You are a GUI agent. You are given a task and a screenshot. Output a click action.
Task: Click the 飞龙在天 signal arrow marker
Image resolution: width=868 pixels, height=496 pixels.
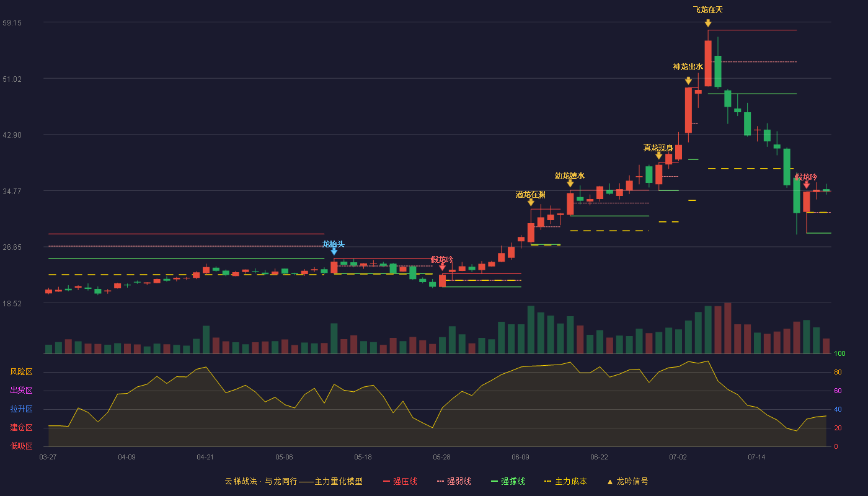(708, 23)
